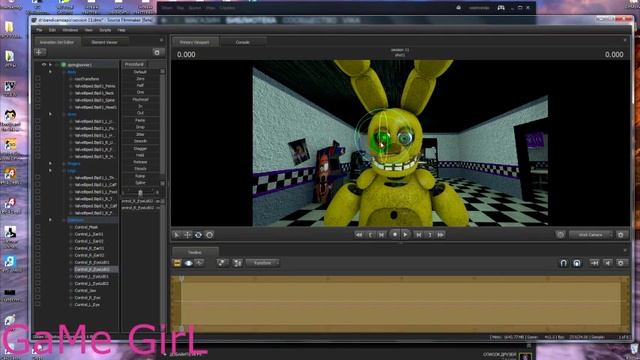Apply the Zero preset

pos(140,79)
